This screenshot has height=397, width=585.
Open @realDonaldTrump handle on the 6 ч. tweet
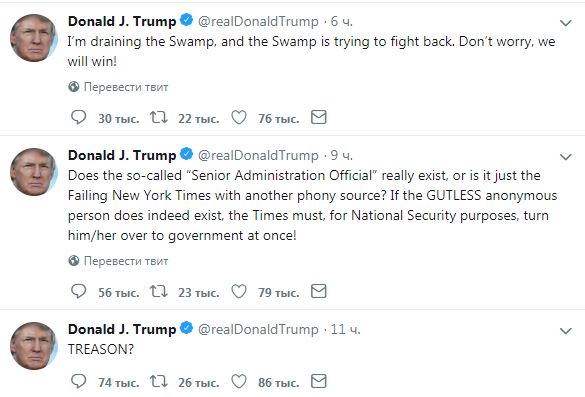pyautogui.click(x=258, y=22)
